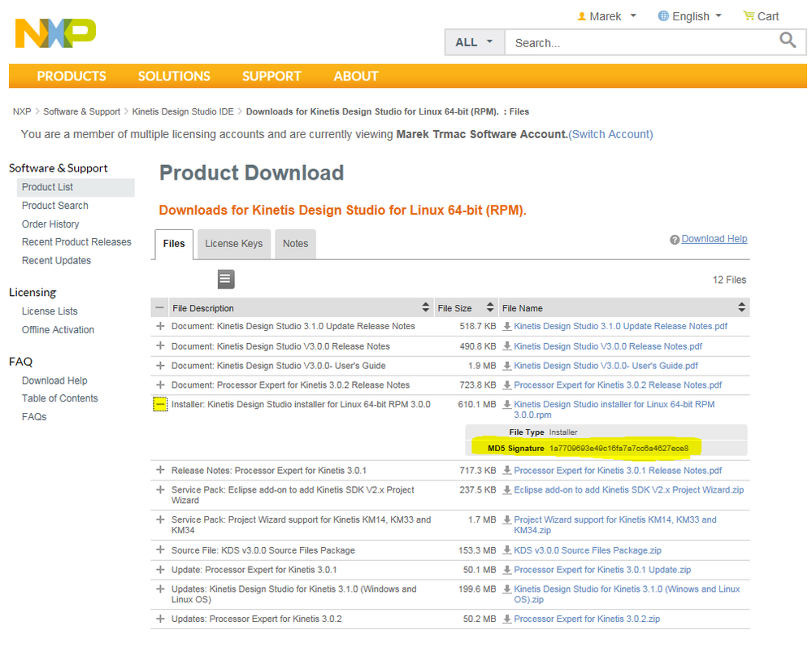Switch to the Notes tab
Image resolution: width=812 pixels, height=656 pixels.
click(295, 244)
